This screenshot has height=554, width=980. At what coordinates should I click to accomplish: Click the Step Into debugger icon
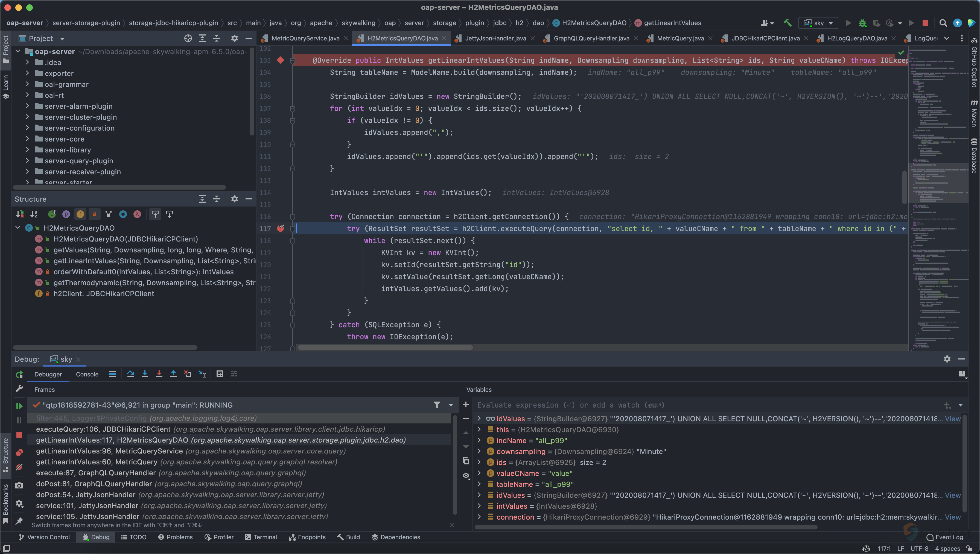point(145,374)
